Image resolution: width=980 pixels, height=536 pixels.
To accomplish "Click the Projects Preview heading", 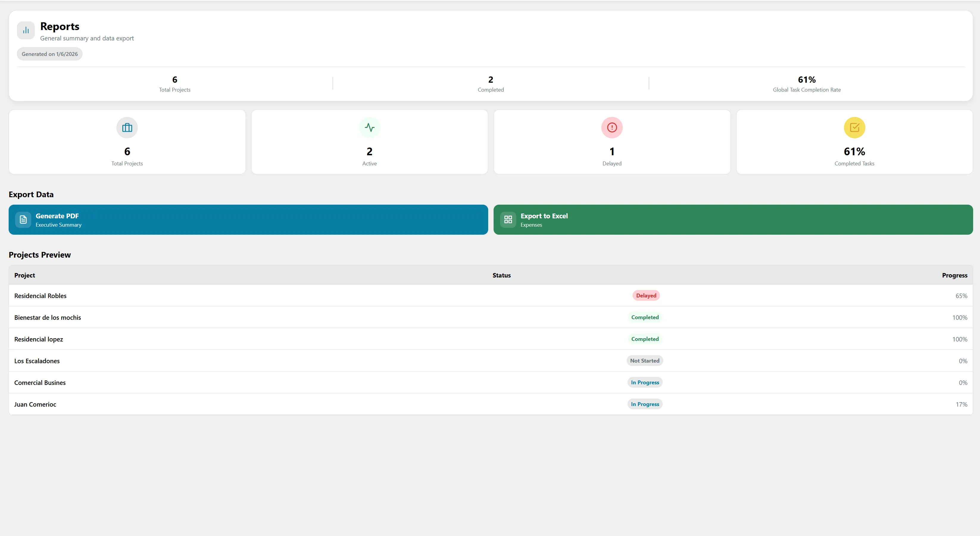I will click(40, 255).
